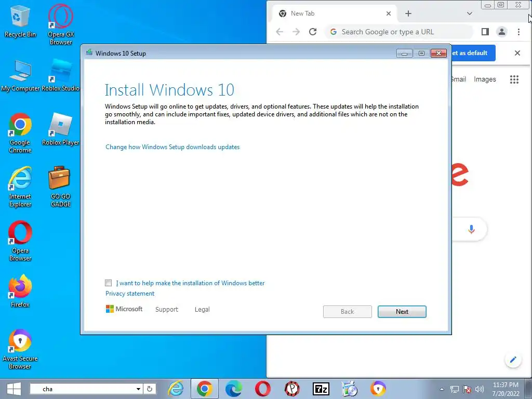Screen dimensions: 532x399
Task: Select Internet Explorer desktop shortcut
Action: point(20,187)
